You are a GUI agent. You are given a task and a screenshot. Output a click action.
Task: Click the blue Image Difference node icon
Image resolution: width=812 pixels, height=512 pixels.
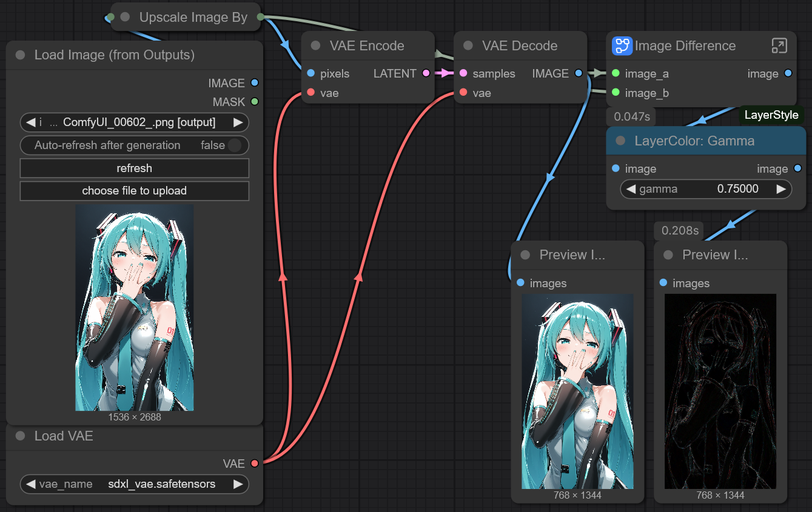click(622, 45)
